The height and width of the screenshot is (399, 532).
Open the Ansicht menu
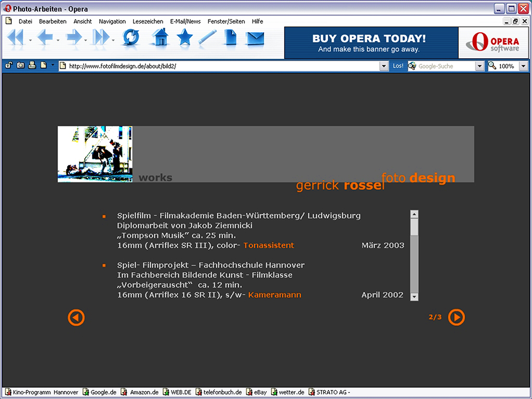(83, 21)
